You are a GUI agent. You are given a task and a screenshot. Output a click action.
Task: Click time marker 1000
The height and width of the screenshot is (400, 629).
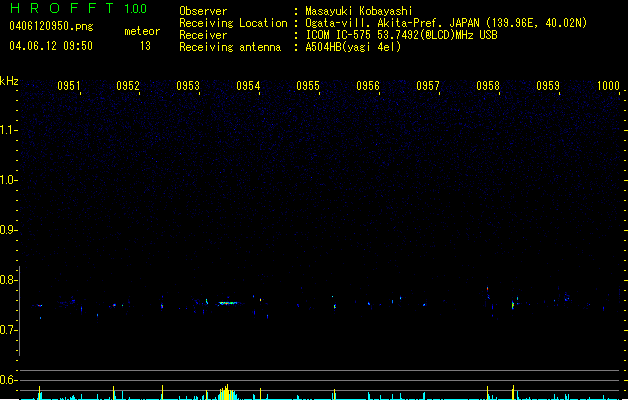(608, 86)
